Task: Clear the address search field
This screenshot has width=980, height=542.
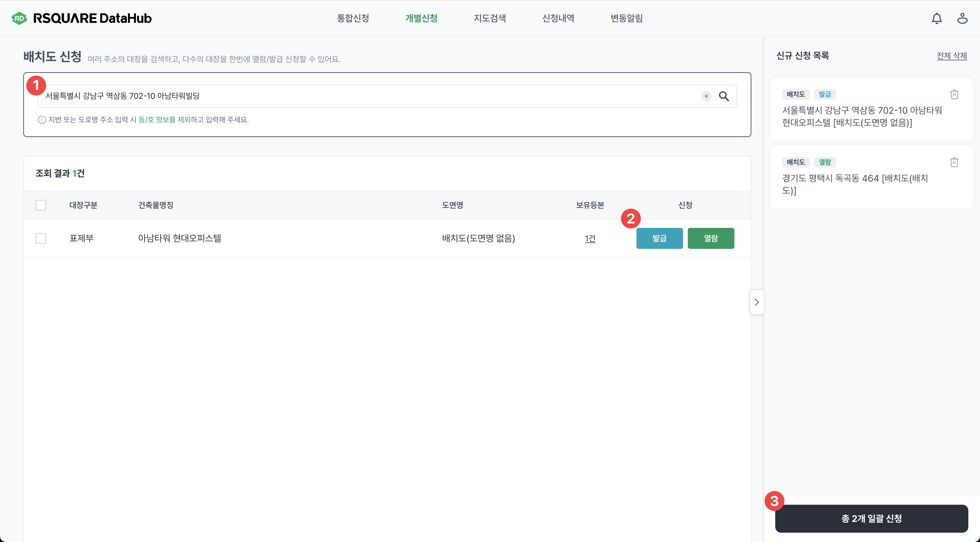Action: click(x=706, y=96)
